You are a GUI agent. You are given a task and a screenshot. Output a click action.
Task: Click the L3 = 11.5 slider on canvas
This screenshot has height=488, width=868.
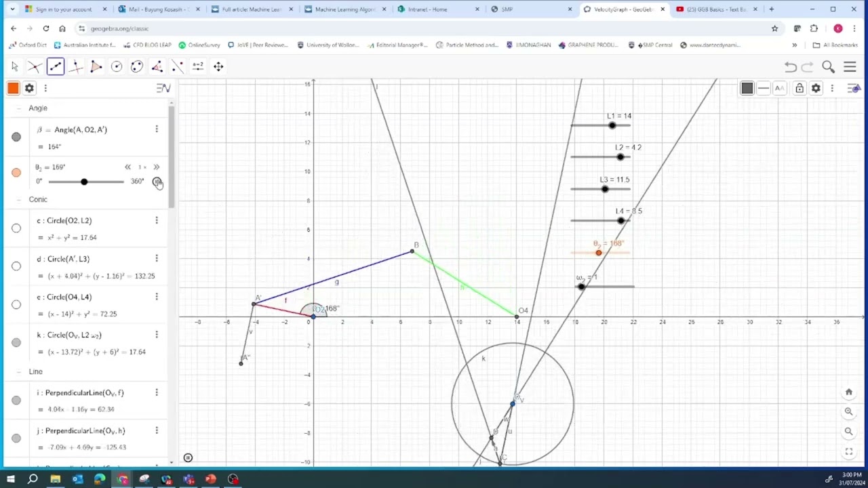point(601,189)
